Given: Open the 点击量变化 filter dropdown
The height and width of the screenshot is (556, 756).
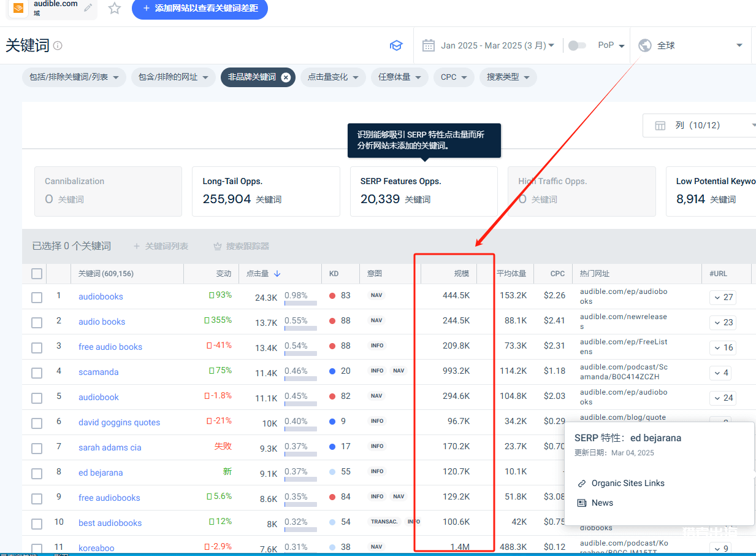Looking at the screenshot, I should (x=333, y=77).
